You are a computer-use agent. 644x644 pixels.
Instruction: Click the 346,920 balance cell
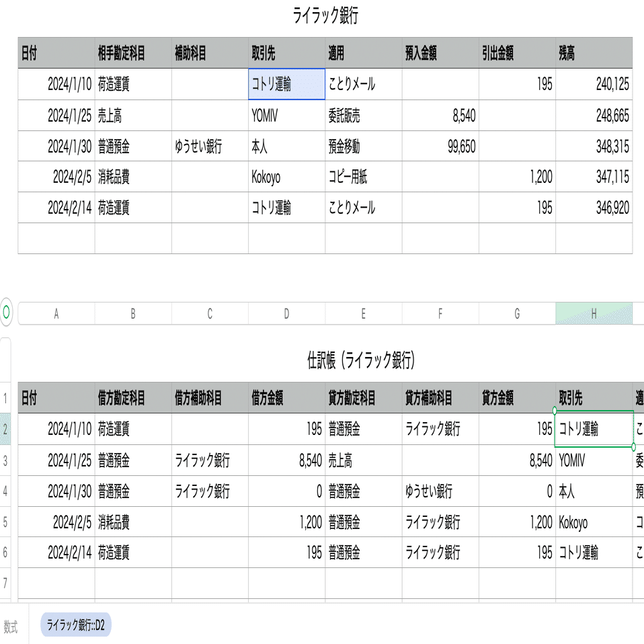coord(594,208)
